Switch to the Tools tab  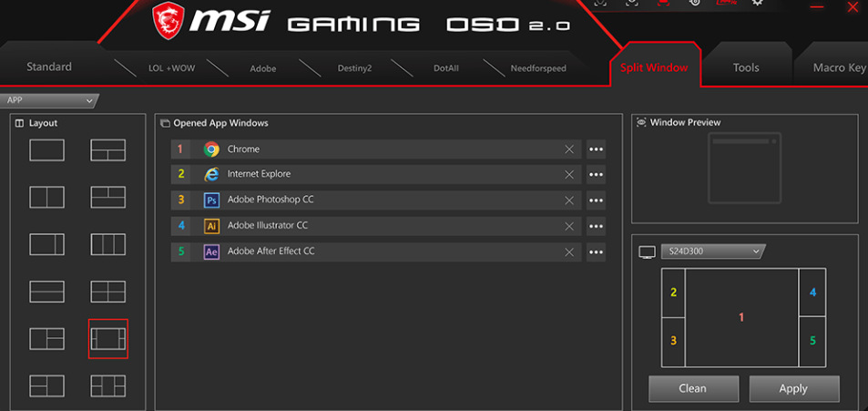746,67
